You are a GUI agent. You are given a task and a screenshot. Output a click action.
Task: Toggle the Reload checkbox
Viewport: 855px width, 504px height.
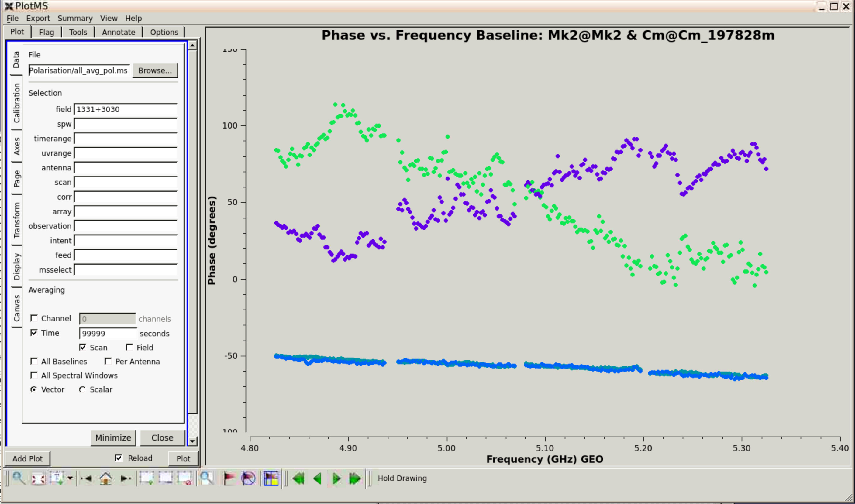[119, 458]
